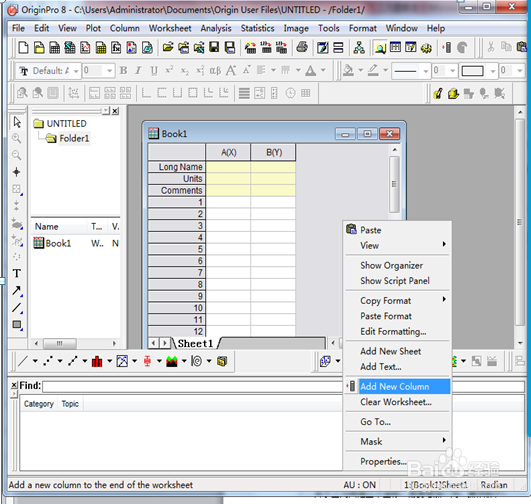
Task: Click the B(Y) column header
Action: 274,152
